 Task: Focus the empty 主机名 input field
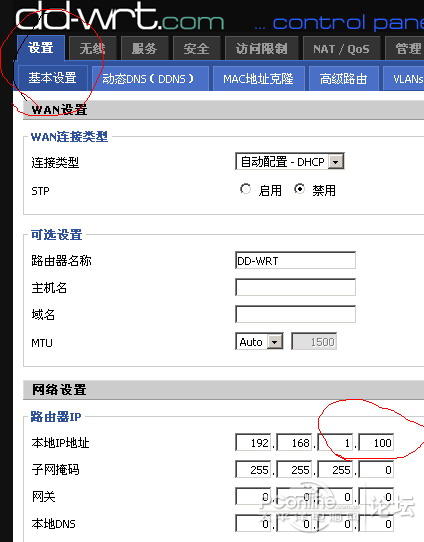(295, 287)
